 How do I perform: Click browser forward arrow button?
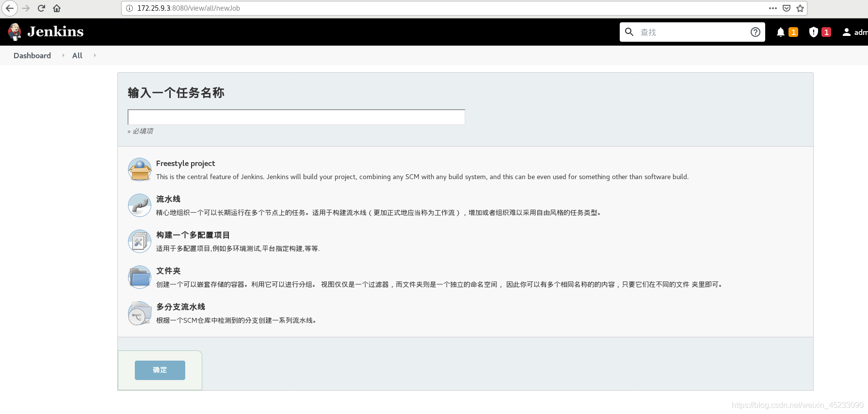[26, 8]
